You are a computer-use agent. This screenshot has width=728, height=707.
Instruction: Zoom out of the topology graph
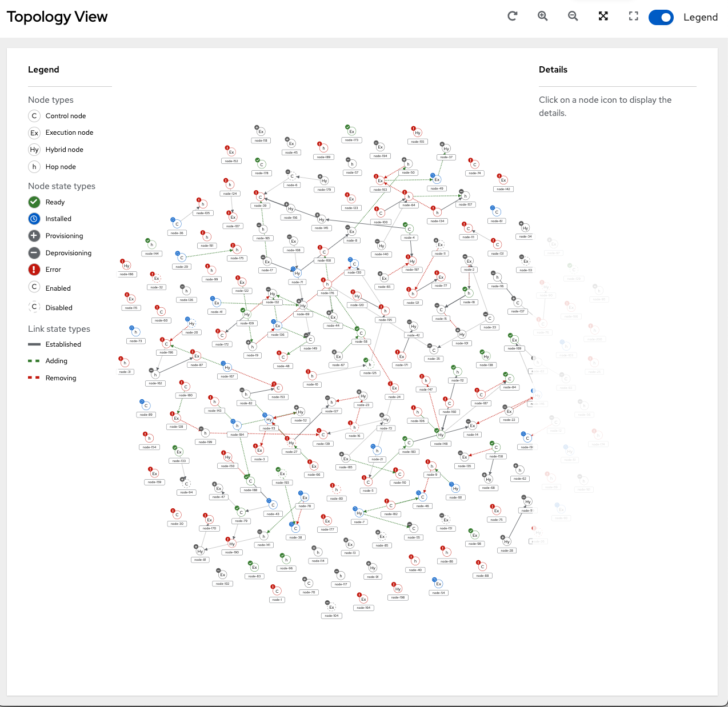573,16
